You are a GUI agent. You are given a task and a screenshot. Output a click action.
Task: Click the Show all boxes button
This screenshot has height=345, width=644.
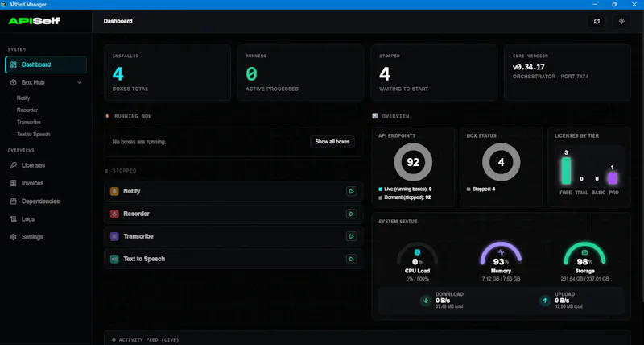click(x=332, y=141)
